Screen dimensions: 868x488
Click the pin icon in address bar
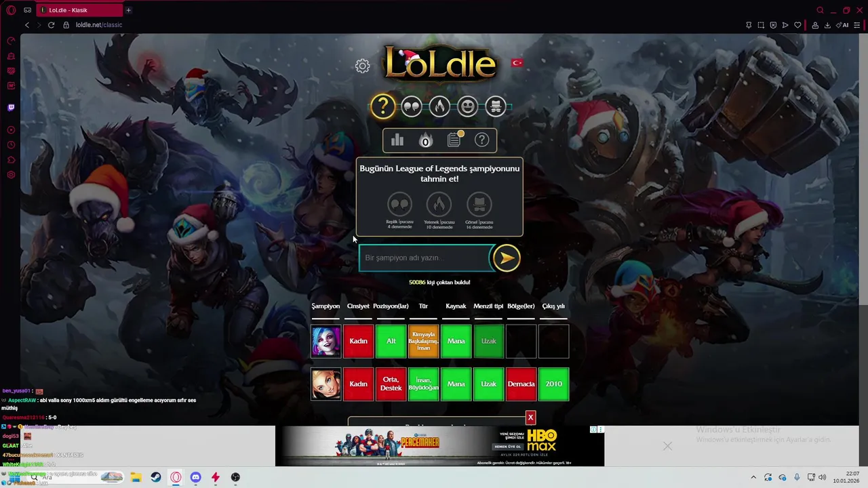(749, 25)
